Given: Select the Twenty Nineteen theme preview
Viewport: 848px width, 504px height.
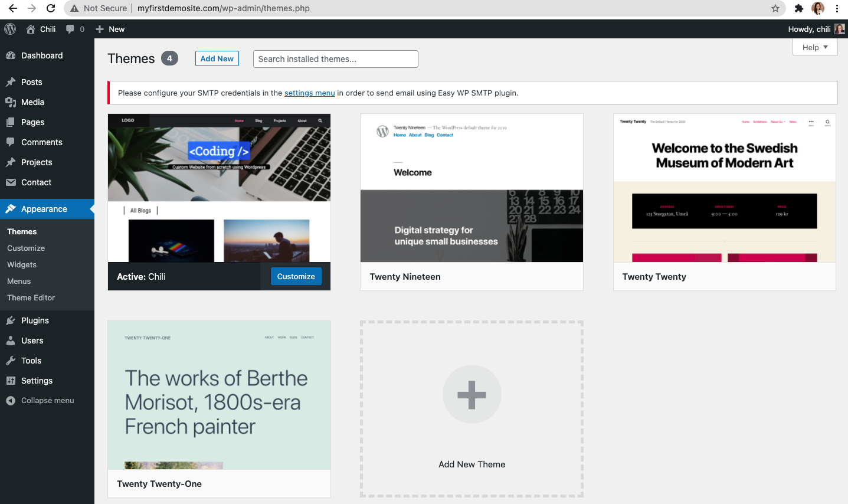Looking at the screenshot, I should 472,188.
